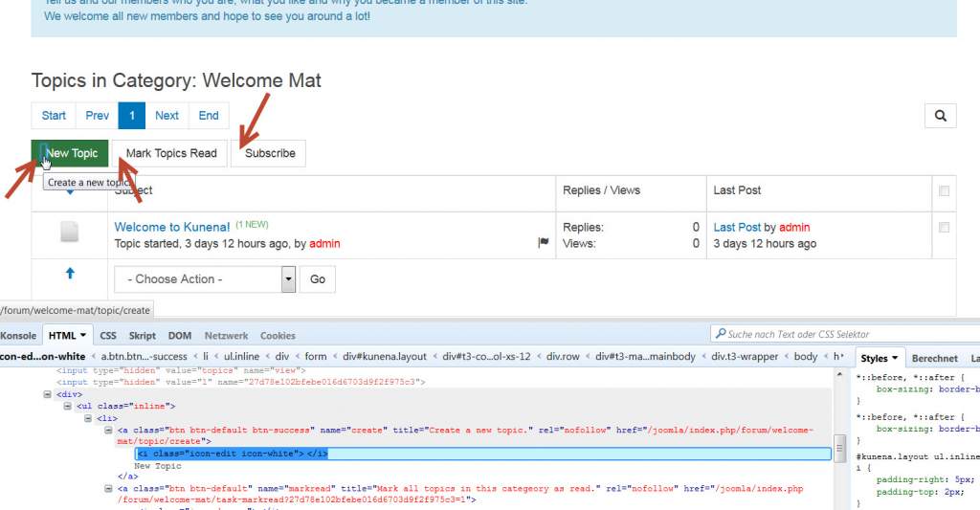Open the Welcome to Kunena! topic link
The image size is (980, 510).
pyautogui.click(x=172, y=227)
